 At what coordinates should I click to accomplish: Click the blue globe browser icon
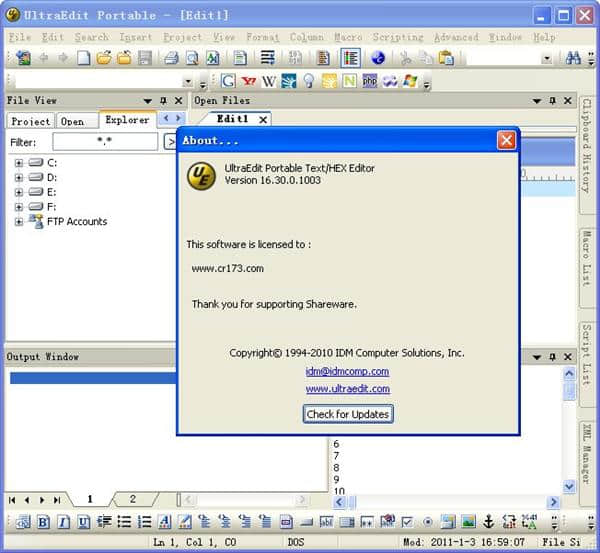pyautogui.click(x=378, y=58)
